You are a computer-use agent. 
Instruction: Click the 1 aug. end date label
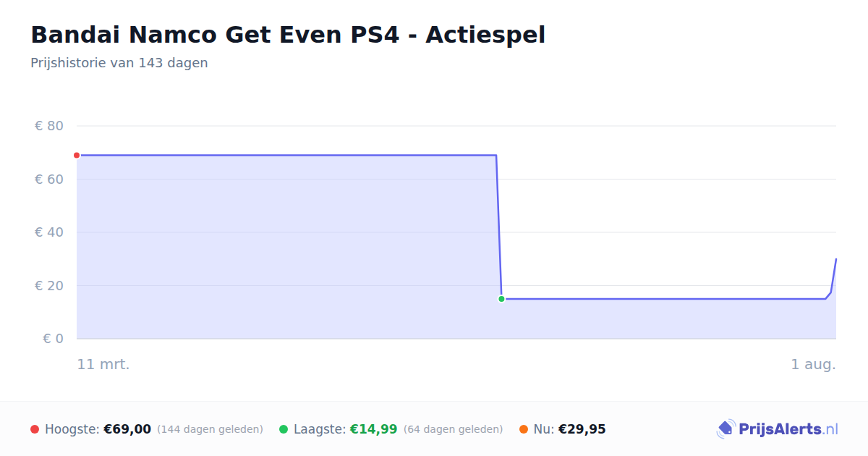pyautogui.click(x=813, y=365)
